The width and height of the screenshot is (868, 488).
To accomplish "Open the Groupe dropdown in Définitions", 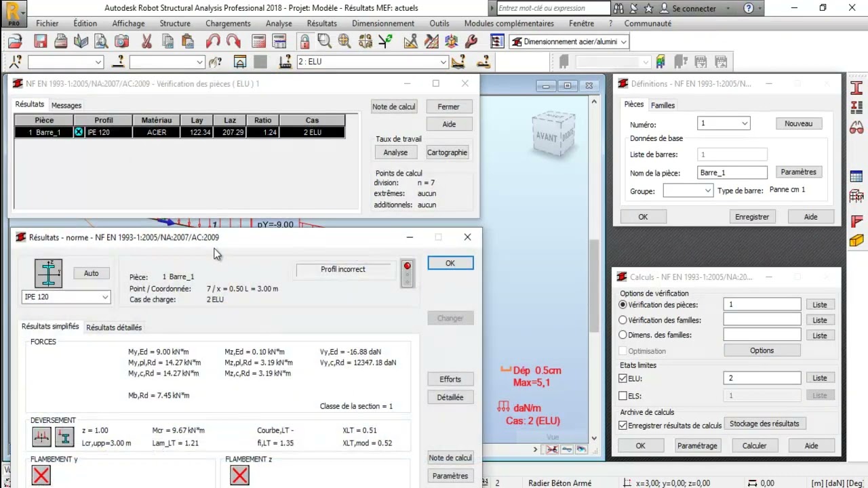I will [x=707, y=191].
